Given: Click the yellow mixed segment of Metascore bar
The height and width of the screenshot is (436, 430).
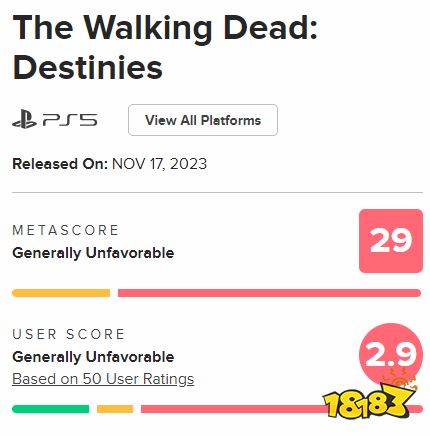Looking at the screenshot, I should click(x=61, y=293).
